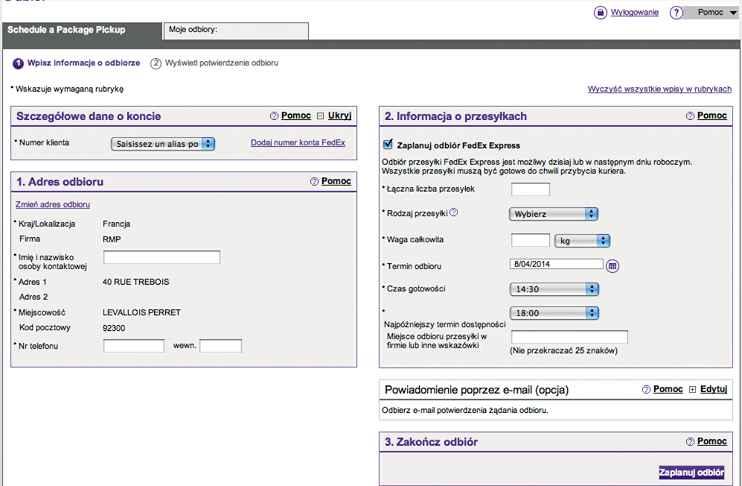This screenshot has height=486, width=742.
Task: Click the contact person name field
Action: [162, 257]
